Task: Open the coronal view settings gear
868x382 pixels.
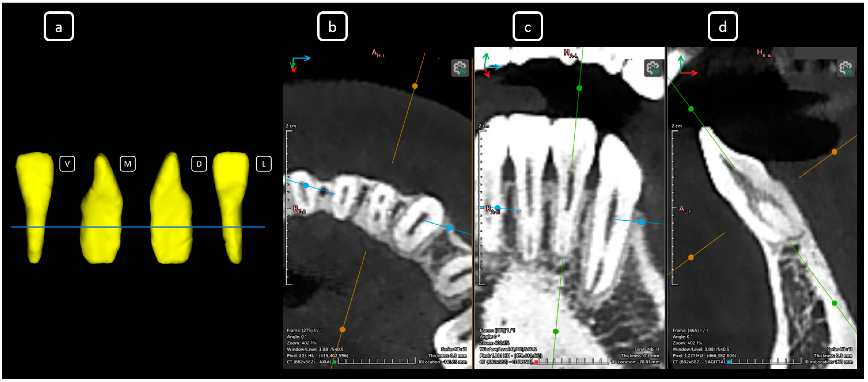Action: [x=653, y=68]
